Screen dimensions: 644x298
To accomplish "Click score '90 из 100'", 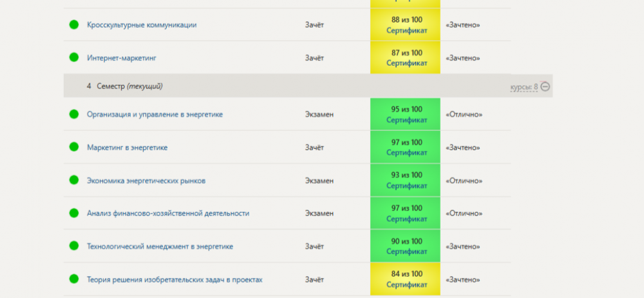I will tap(406, 241).
